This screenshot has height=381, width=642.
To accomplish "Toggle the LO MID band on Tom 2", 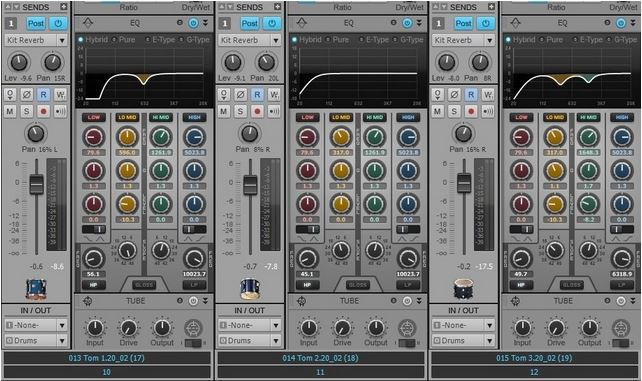I will (341, 117).
